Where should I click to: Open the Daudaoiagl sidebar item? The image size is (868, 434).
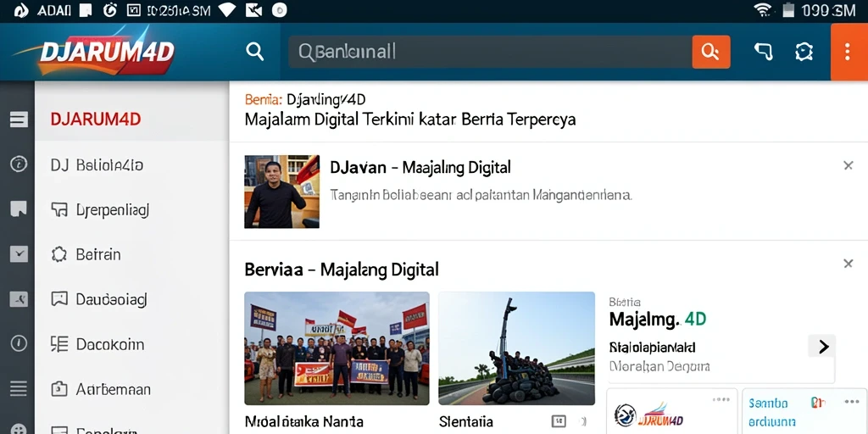131,299
